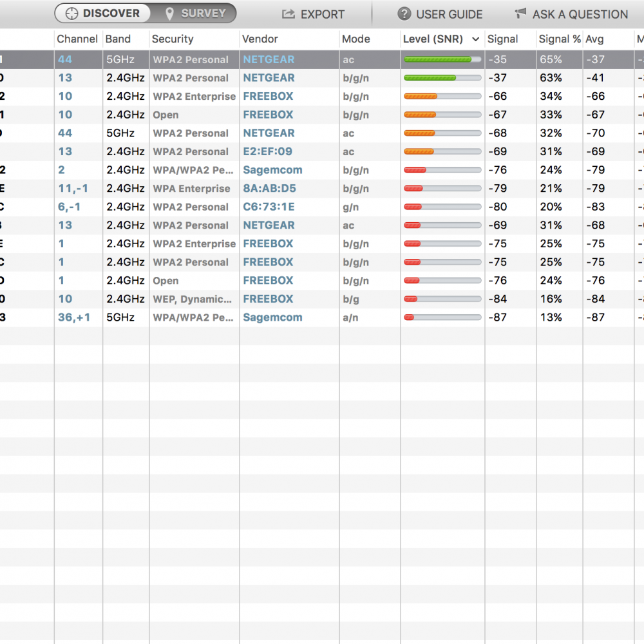
Task: Click 5GHz band in -68 signal row
Action: (x=120, y=133)
